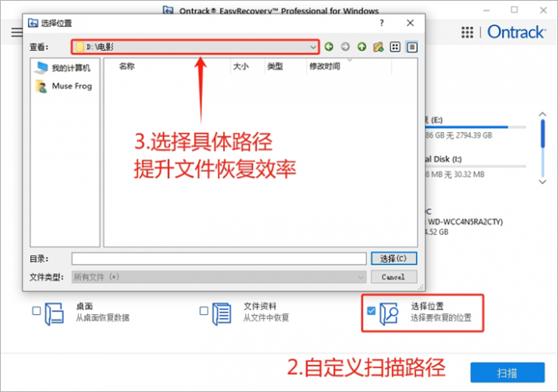Open the hamburger menu in the main window
This screenshot has width=558, height=392.
pyautogui.click(x=16, y=32)
